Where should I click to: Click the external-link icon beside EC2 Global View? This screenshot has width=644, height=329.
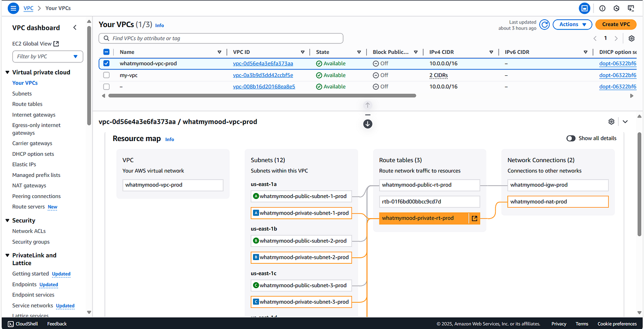pos(56,44)
